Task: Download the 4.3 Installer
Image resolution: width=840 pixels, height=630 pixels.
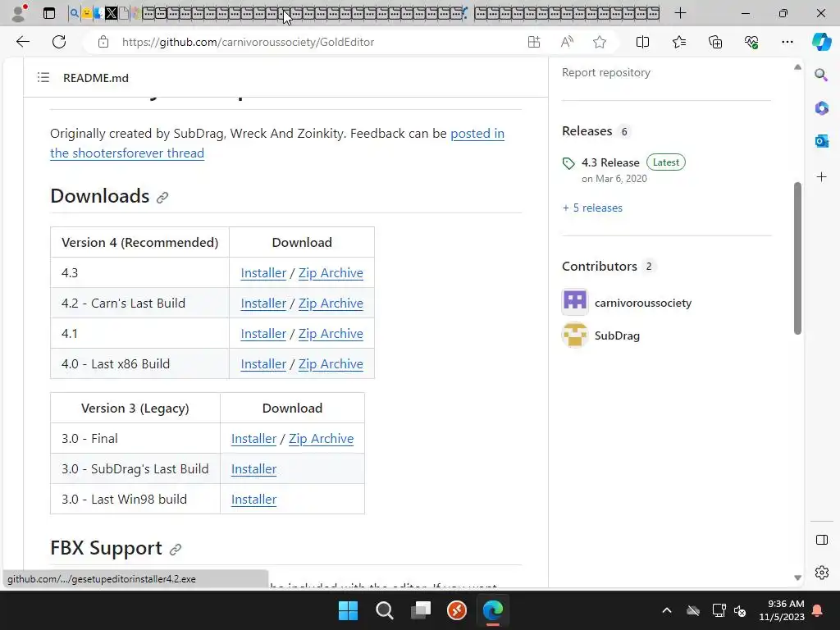Action: click(x=263, y=272)
